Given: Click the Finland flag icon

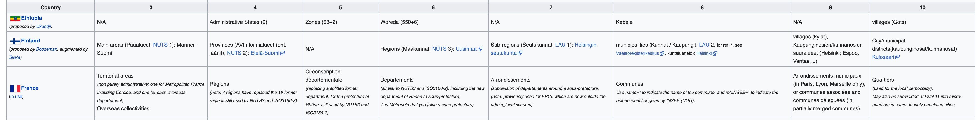Looking at the screenshot, I should (x=15, y=41).
